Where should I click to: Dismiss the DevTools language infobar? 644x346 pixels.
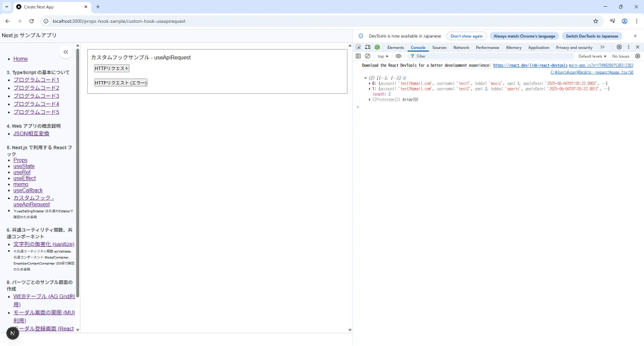[x=635, y=36]
